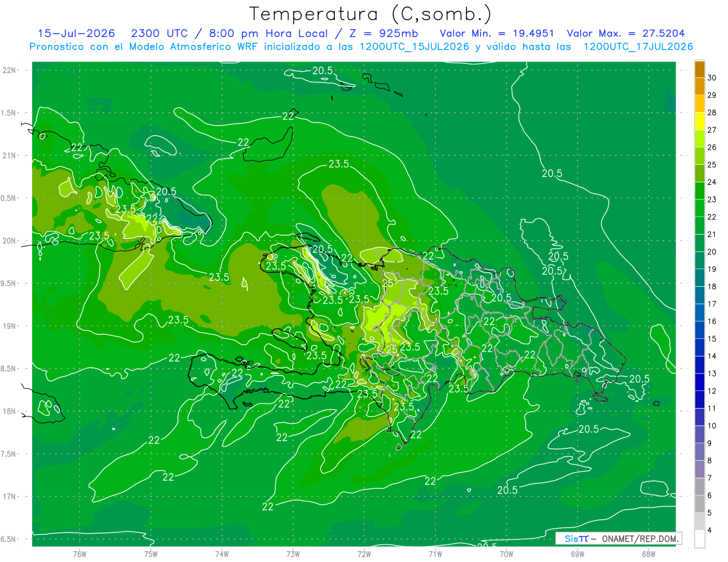The height and width of the screenshot is (562, 728).
Task: Click the legend value '30'
Action: coord(712,78)
